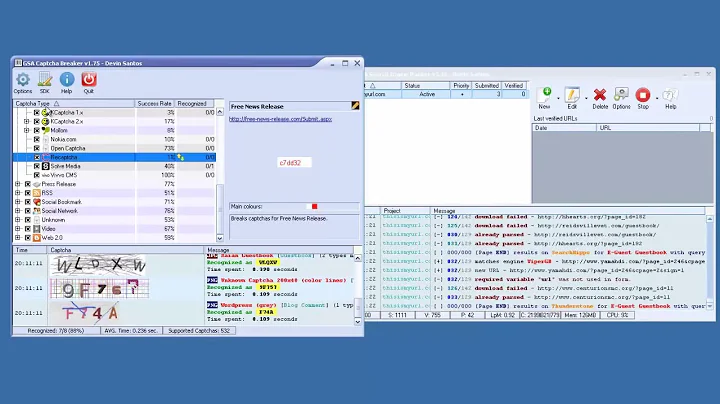Click the Social Bookmark heart icon
Viewport: 720px width, 404px height.
coord(37,202)
